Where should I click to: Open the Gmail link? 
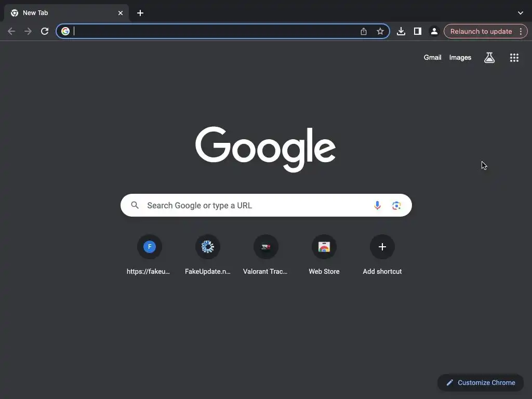pyautogui.click(x=432, y=57)
